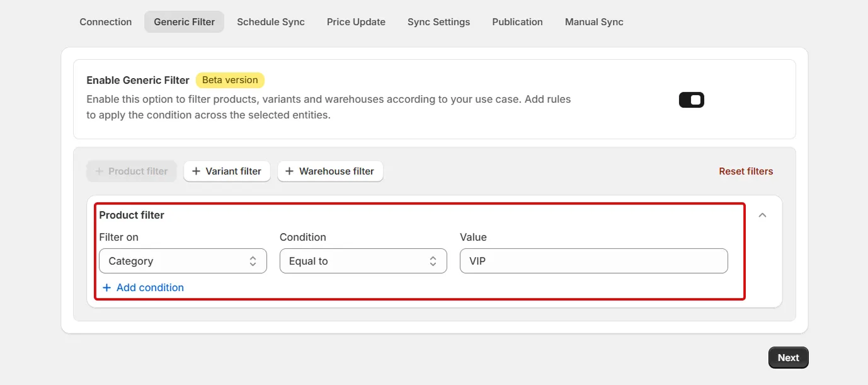
Task: Add a Warehouse filter
Action: click(x=330, y=171)
